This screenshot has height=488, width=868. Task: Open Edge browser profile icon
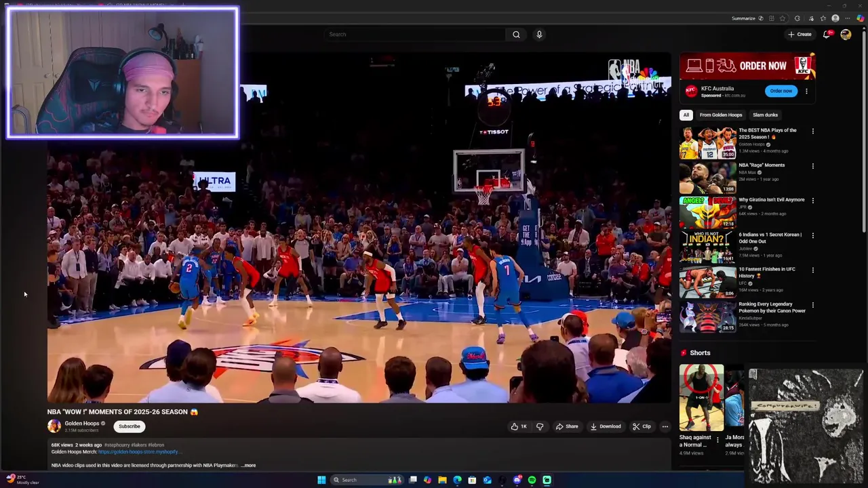[x=835, y=18]
